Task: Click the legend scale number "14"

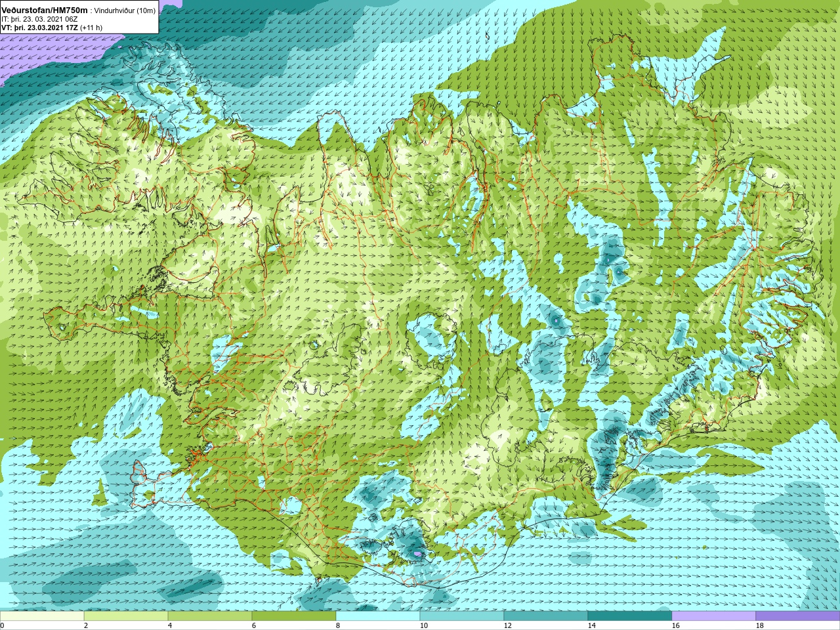Action: point(591,625)
